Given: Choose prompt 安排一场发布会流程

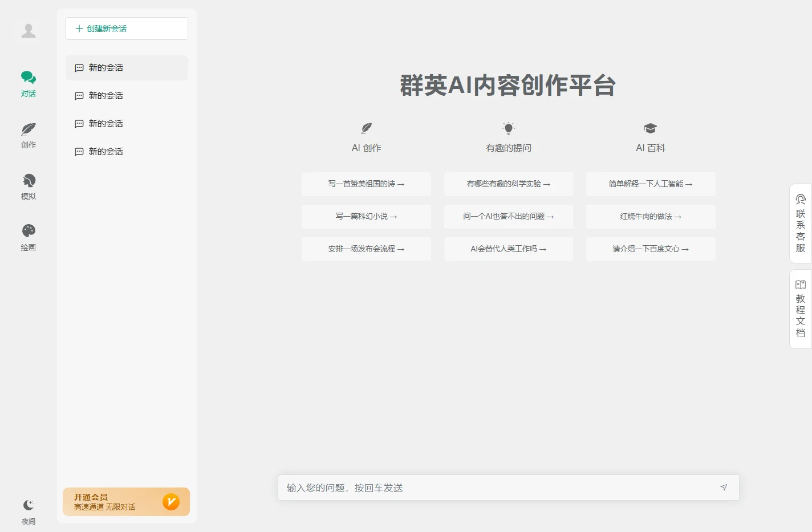Looking at the screenshot, I should 366,249.
